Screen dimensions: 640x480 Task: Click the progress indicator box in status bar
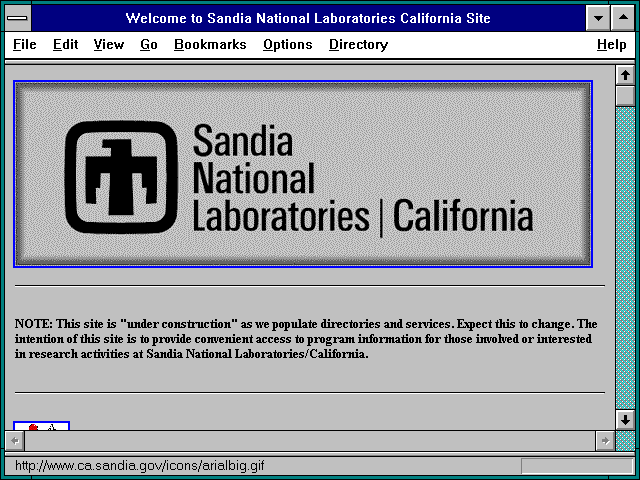click(577, 466)
